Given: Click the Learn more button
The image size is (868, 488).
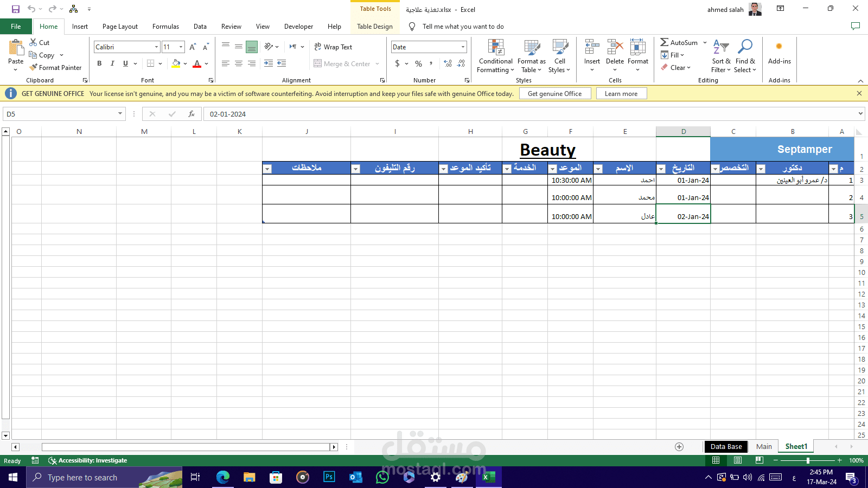Looking at the screenshot, I should pyautogui.click(x=621, y=93).
